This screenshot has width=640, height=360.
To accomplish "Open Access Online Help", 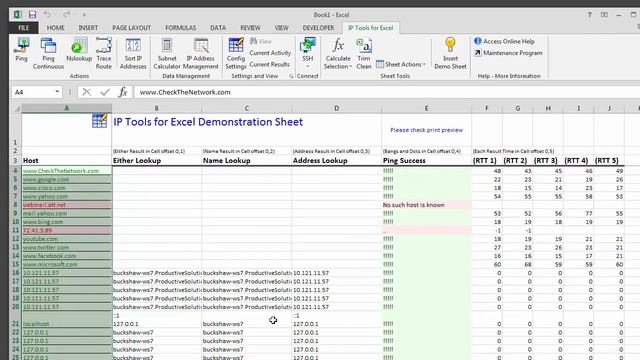I will click(504, 41).
